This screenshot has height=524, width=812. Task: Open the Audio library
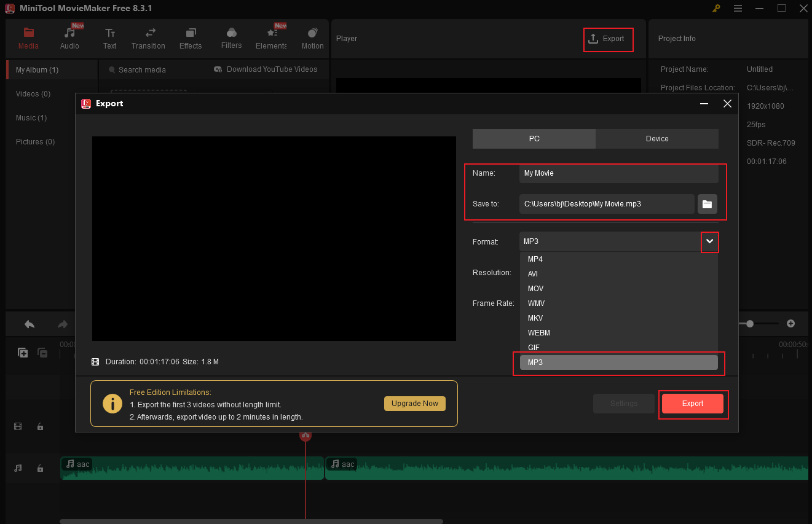point(69,37)
